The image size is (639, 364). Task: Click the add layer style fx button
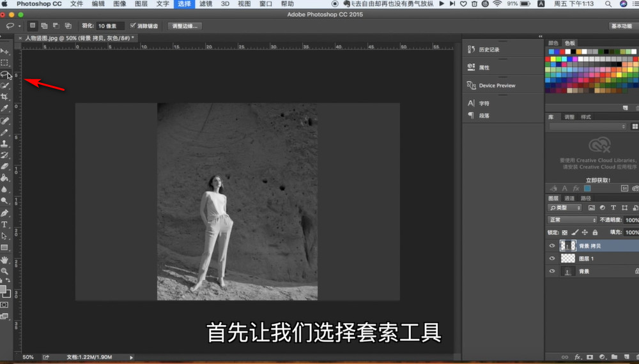click(x=578, y=357)
